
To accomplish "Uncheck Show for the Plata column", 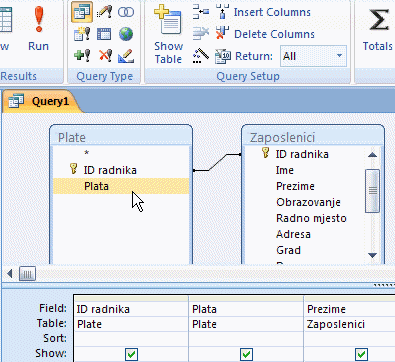I will click(x=246, y=354).
